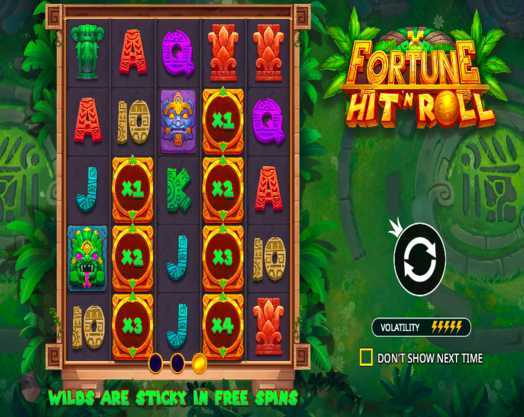Click the green mask totem symbol
Screen dimensions: 524x417
point(88,257)
